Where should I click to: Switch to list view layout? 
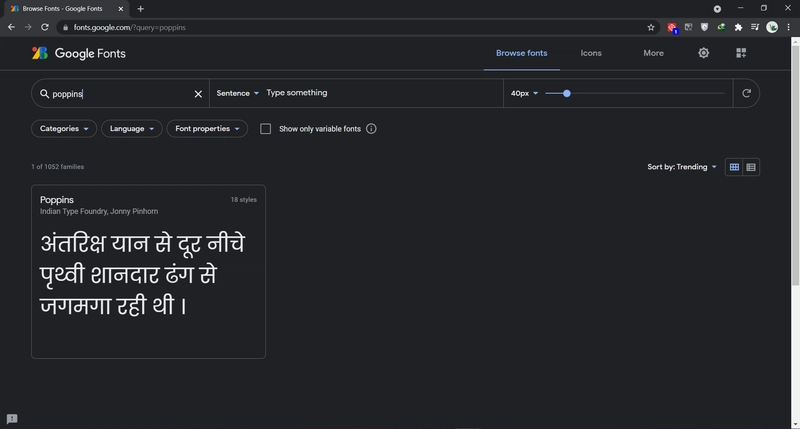[x=751, y=167]
